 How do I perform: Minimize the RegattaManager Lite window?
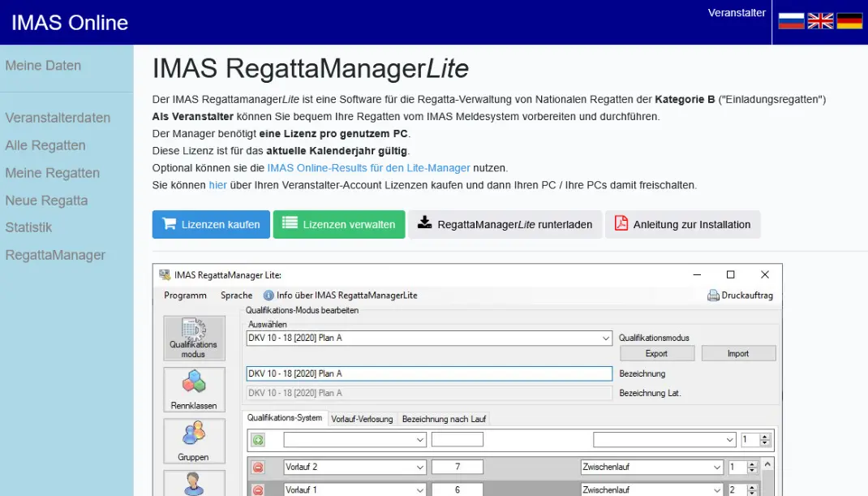click(697, 275)
